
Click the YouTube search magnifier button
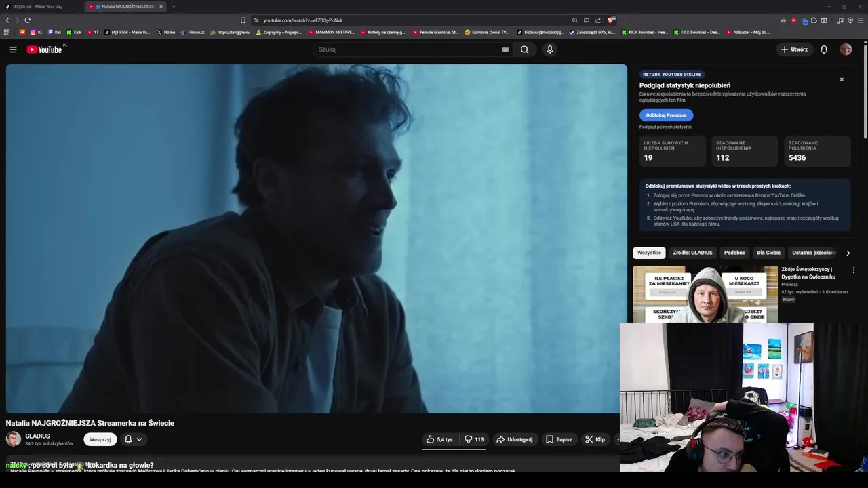[x=524, y=49]
